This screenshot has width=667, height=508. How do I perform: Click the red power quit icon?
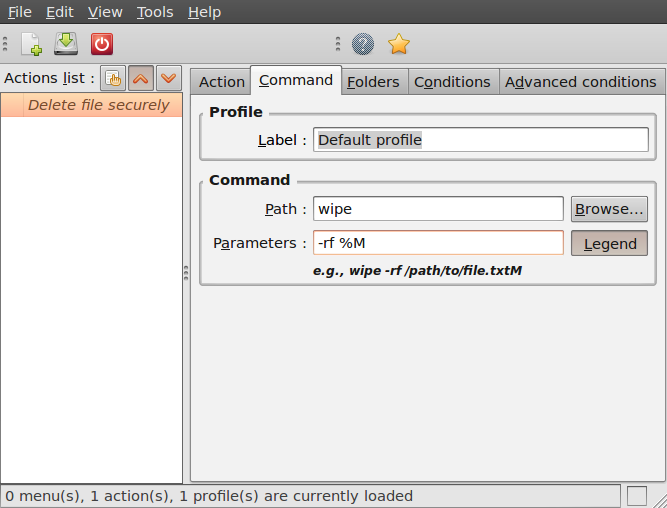point(102,44)
